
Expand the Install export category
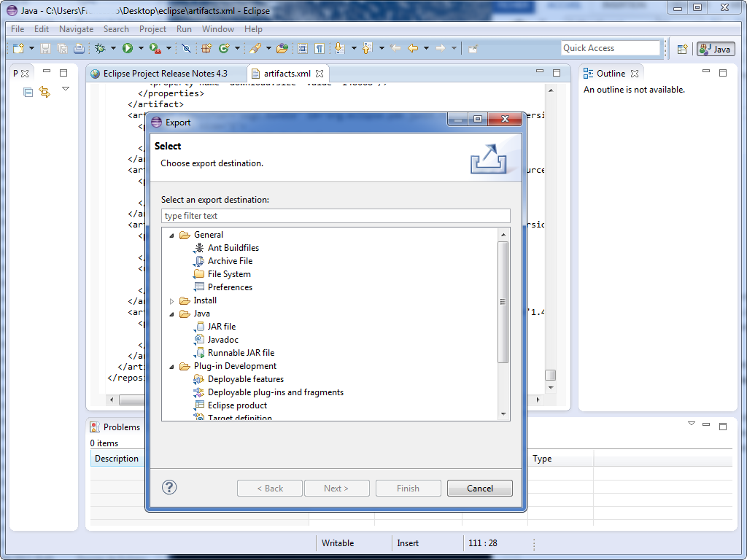(x=172, y=300)
